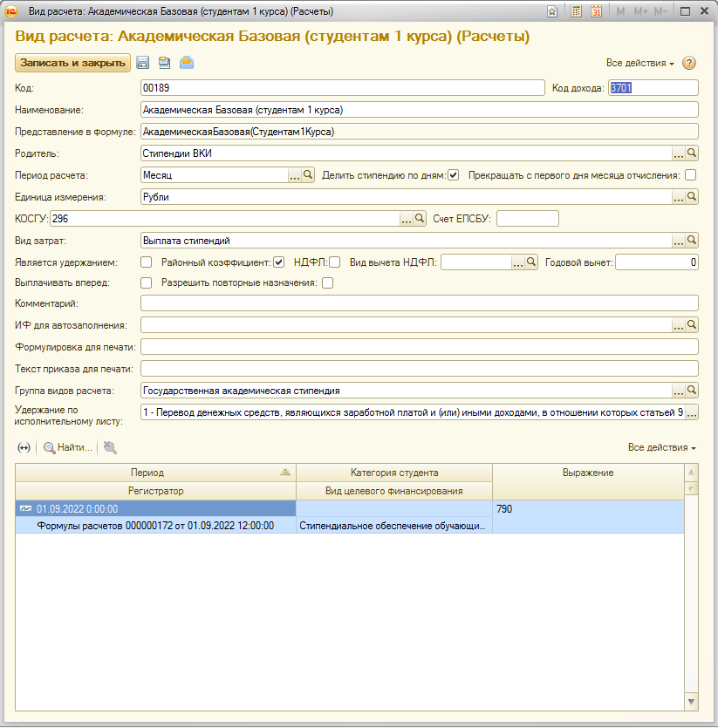Open the selection list for 'Единица измерения'

(x=678, y=197)
